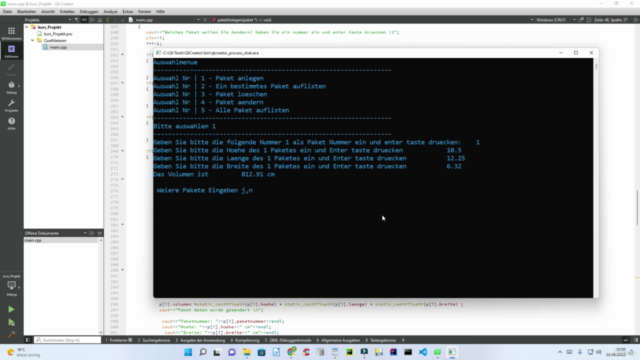Open the Erstellen menu

click(x=67, y=12)
